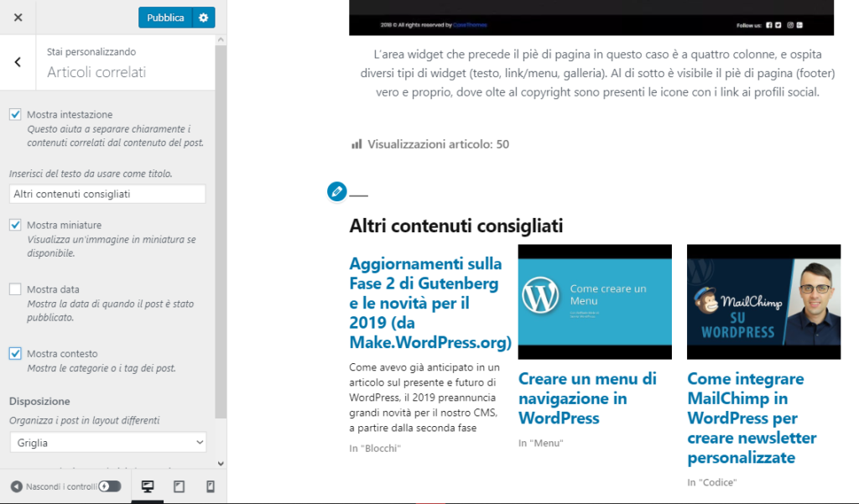This screenshot has height=504, width=859.
Task: Uncheck the Mostra contesto checkbox
Action: coord(15,354)
